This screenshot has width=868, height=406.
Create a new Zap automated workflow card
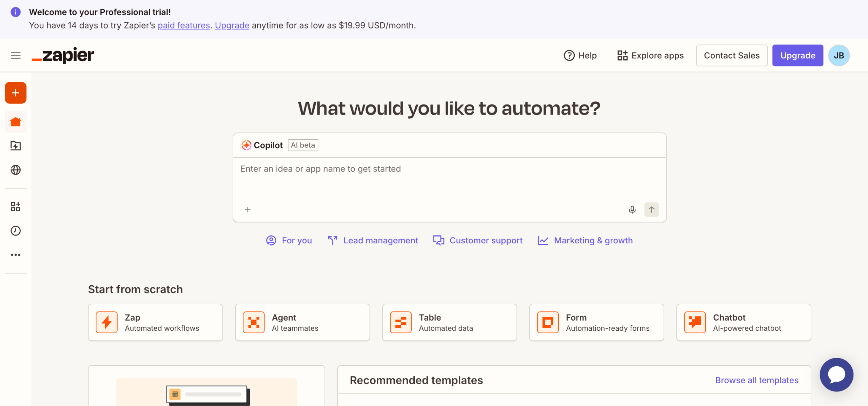coord(155,322)
